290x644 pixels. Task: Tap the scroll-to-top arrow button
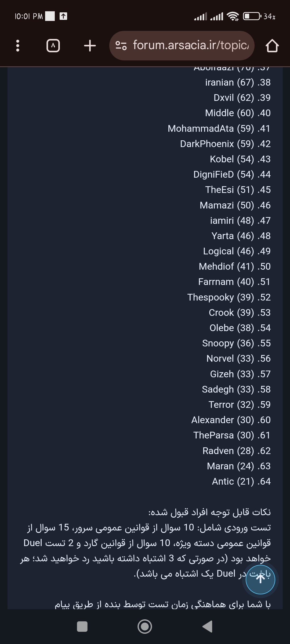tap(260, 580)
